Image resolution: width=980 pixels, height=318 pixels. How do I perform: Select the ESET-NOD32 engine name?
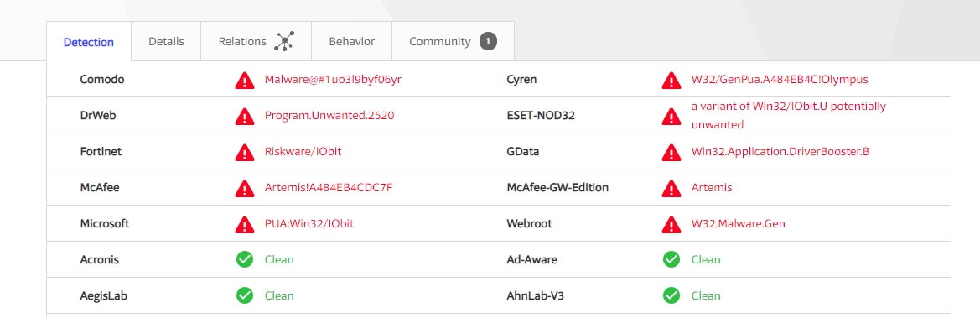(x=541, y=115)
